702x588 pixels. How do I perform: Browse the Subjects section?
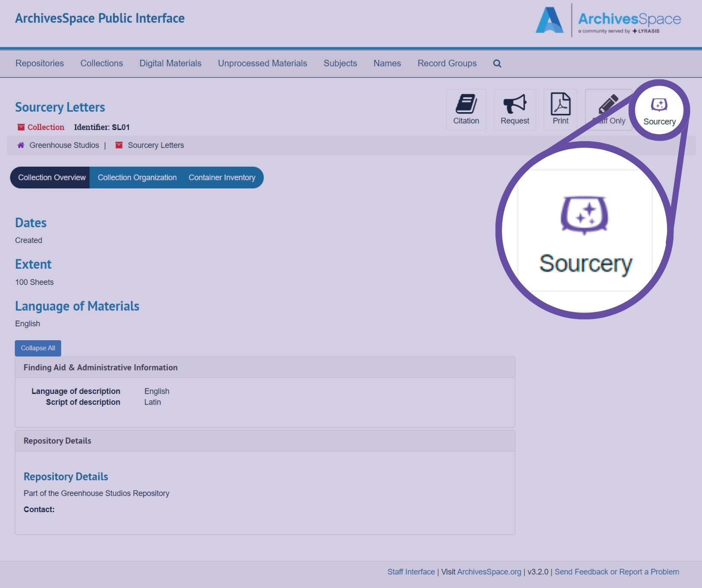[x=340, y=64]
